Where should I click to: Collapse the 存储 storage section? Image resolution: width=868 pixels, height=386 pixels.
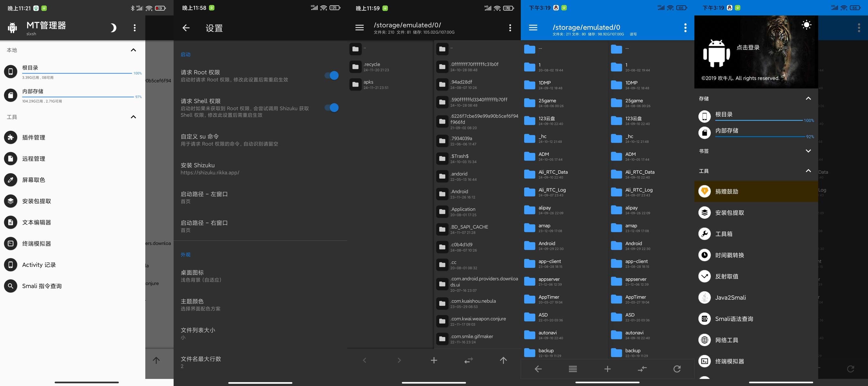coord(808,98)
